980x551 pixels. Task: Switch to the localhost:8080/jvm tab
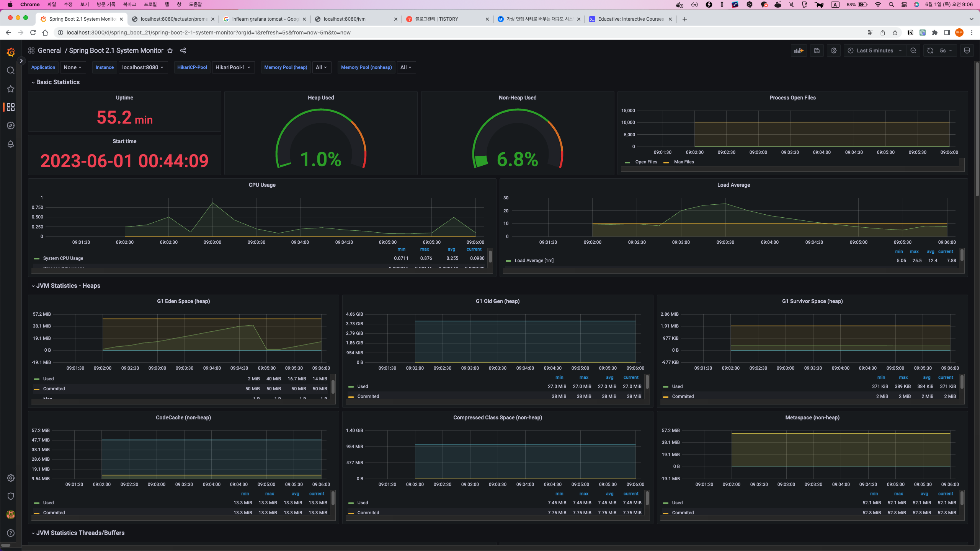pyautogui.click(x=345, y=19)
